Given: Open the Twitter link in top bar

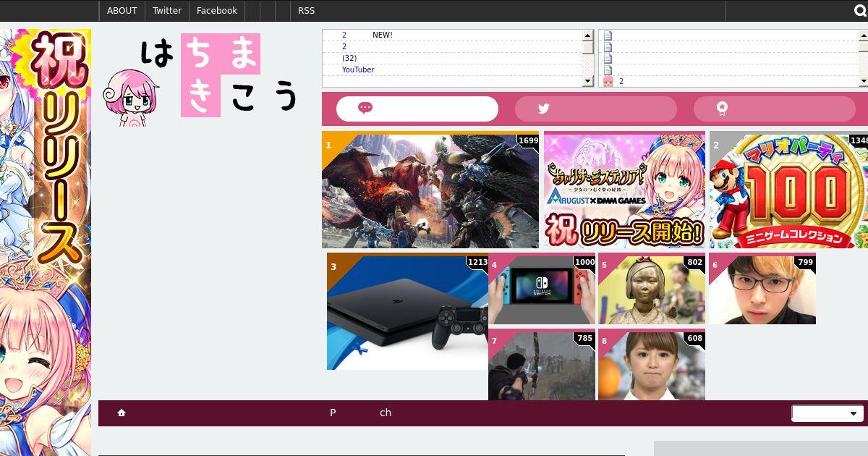Looking at the screenshot, I should pyautogui.click(x=167, y=11).
